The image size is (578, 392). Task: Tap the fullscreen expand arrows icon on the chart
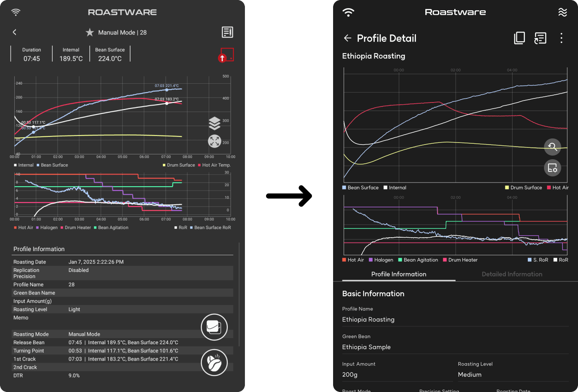(215, 141)
